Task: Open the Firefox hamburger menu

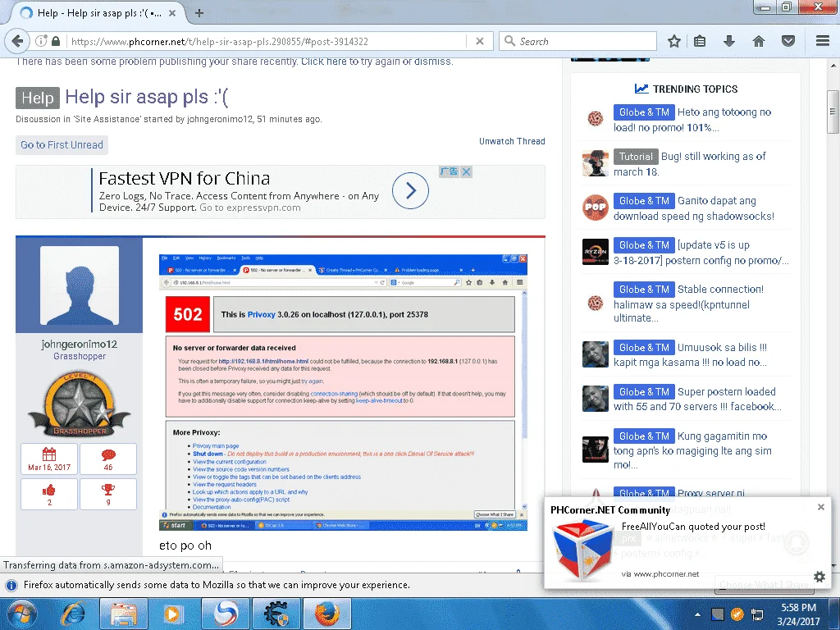Action: 823,41
